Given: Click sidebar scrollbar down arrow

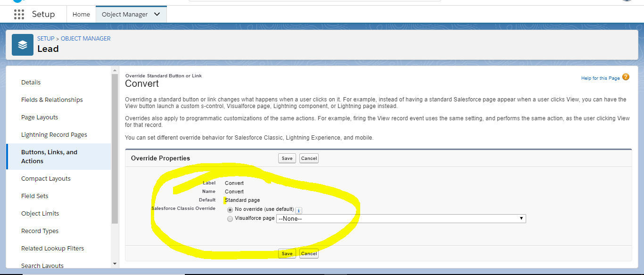Looking at the screenshot, I should click(x=115, y=264).
